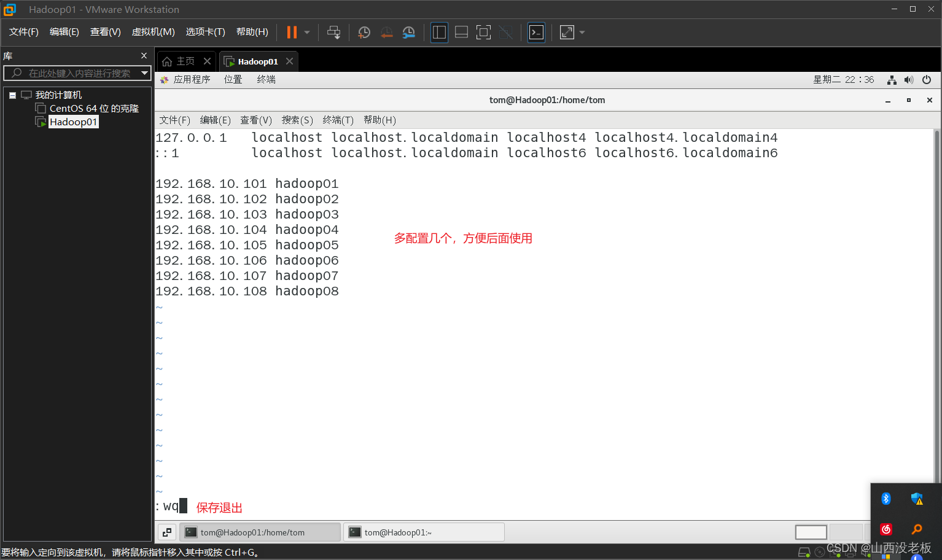Click the show desktop icon in guest taskbar
Viewport: 942px width, 560px height.
pyautogui.click(x=167, y=532)
